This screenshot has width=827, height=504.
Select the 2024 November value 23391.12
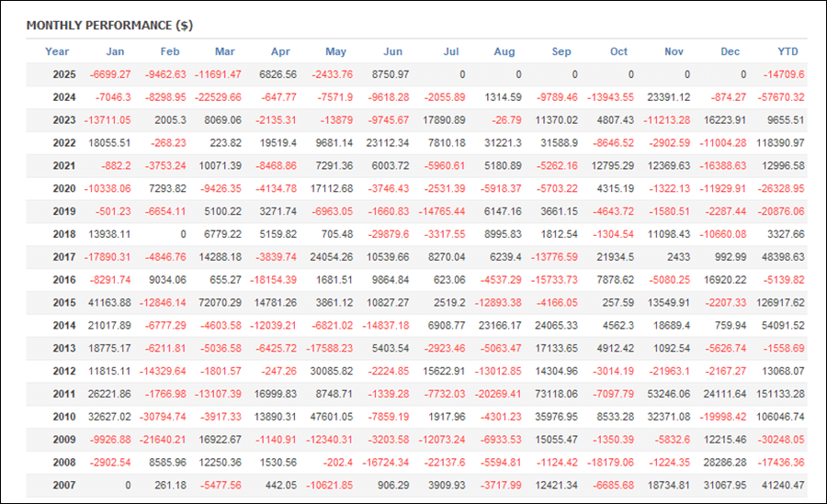[669, 97]
